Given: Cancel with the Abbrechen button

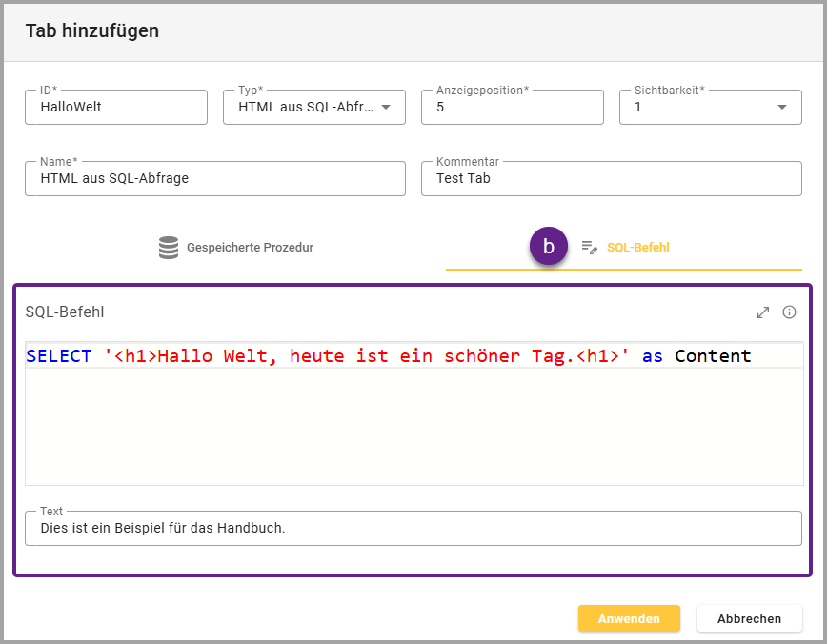Looking at the screenshot, I should pyautogui.click(x=749, y=618).
